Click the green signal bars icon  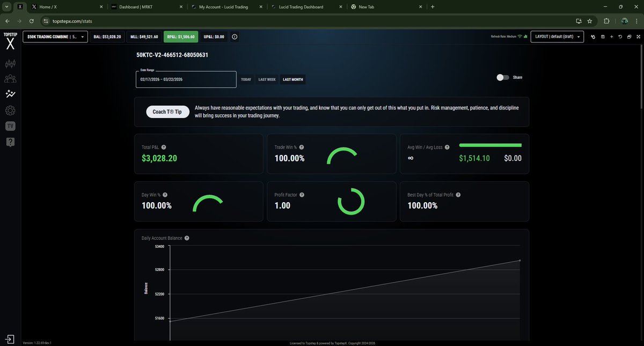click(x=525, y=36)
